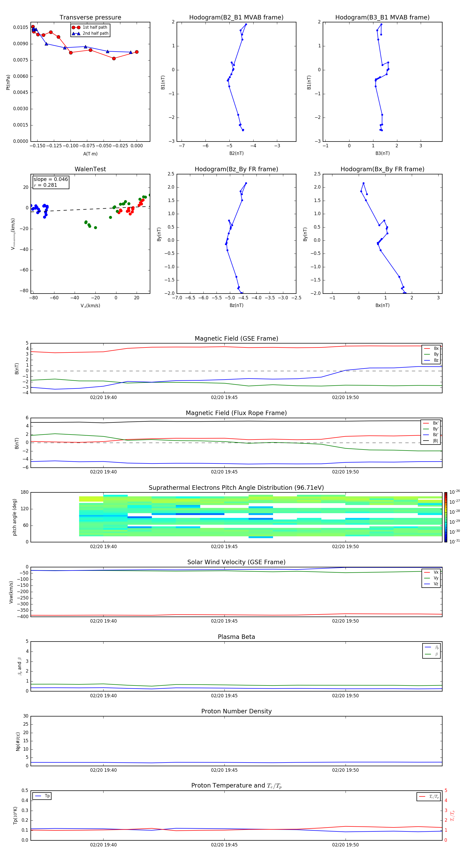Click the red 'Te/Tp' right-side axis label

[x=452, y=815]
